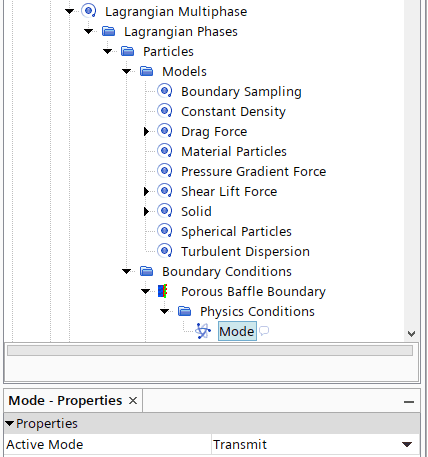This screenshot has height=457, width=428.
Task: Select the Boundary Conditions label
Action: click(x=227, y=272)
